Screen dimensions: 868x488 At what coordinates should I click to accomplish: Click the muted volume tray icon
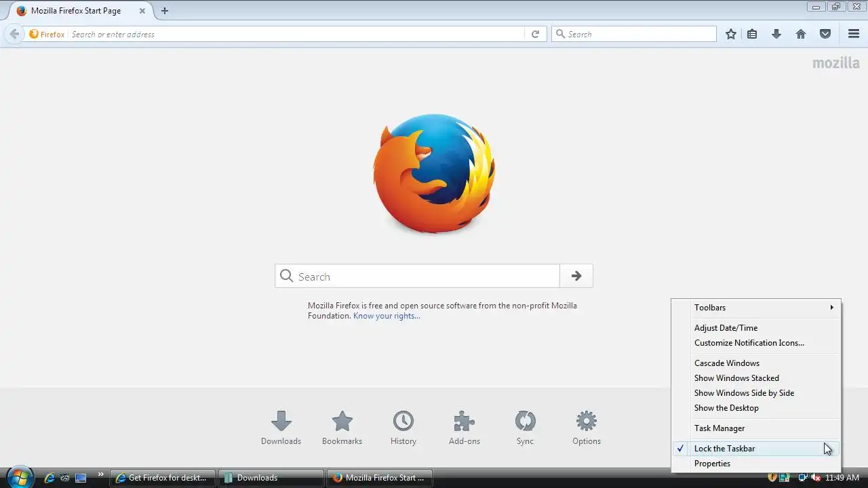click(816, 478)
